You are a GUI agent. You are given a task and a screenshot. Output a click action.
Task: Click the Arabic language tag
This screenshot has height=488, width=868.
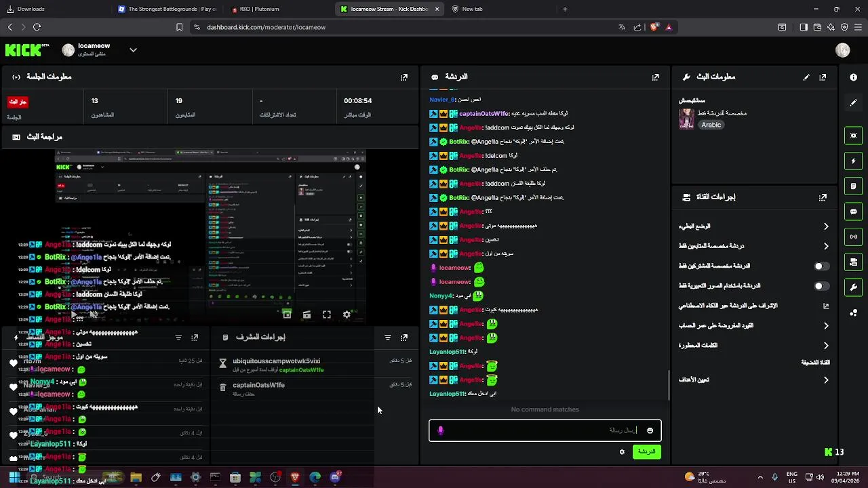[711, 125]
